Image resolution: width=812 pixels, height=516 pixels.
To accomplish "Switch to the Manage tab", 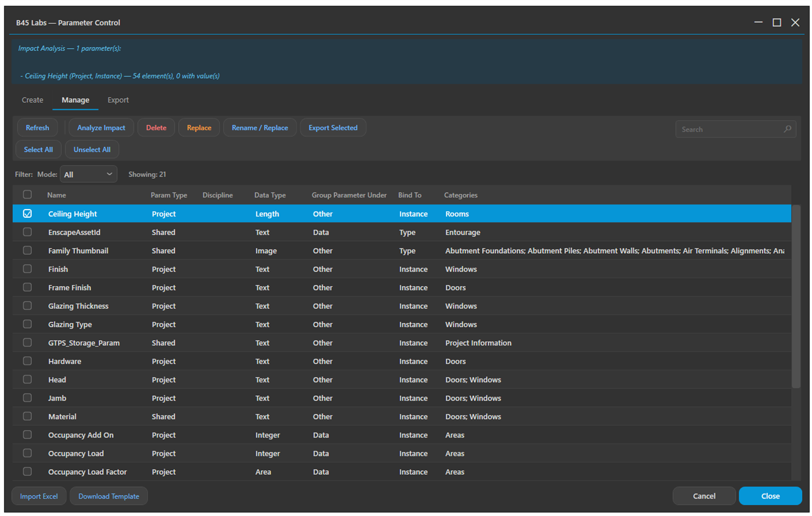I will coord(75,100).
